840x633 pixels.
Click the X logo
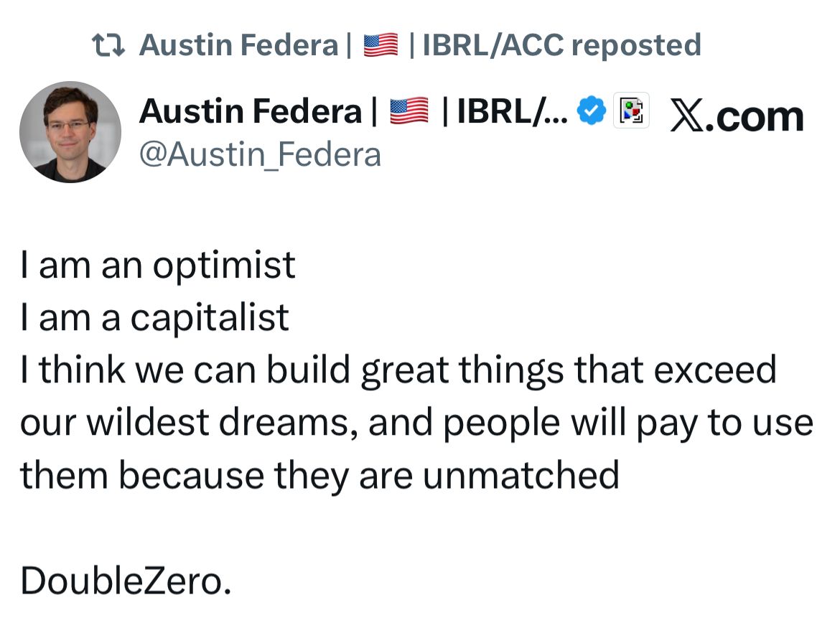click(x=686, y=117)
